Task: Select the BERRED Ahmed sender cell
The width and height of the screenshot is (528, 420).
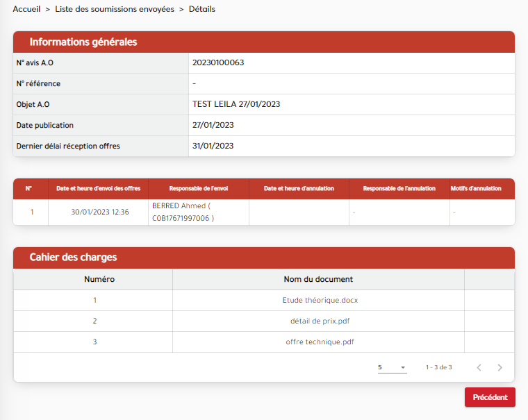Action: coord(183,212)
